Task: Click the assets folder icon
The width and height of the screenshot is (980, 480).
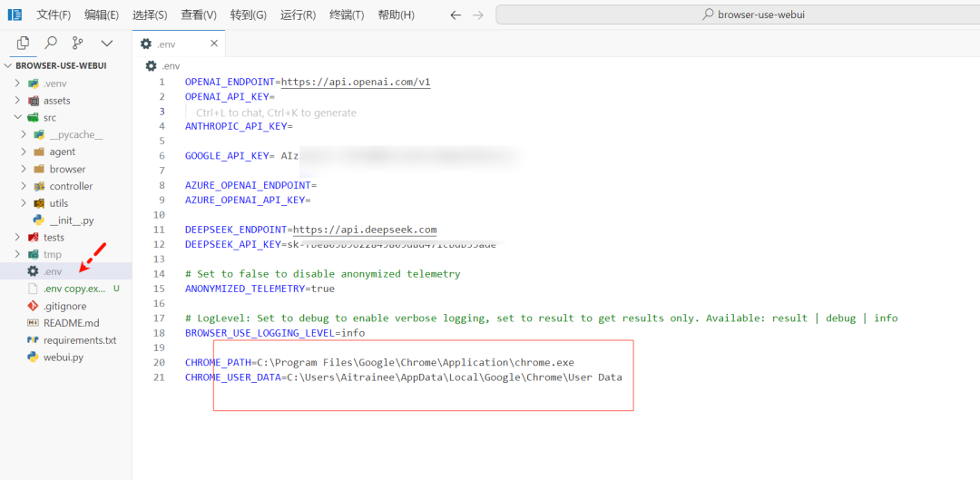Action: click(34, 101)
